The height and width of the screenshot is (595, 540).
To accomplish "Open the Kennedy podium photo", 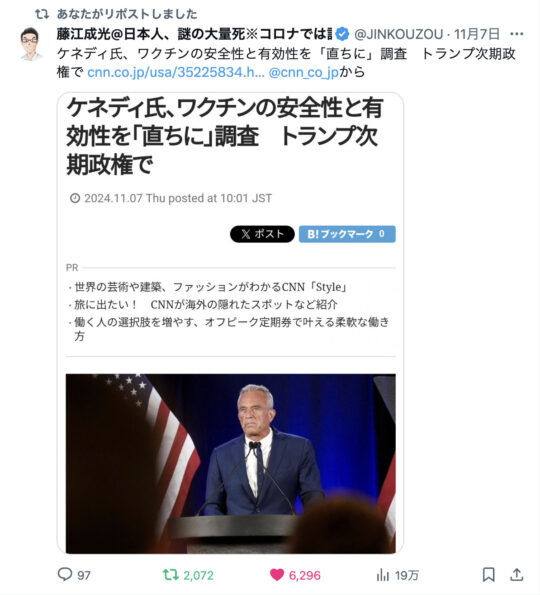I will point(230,463).
